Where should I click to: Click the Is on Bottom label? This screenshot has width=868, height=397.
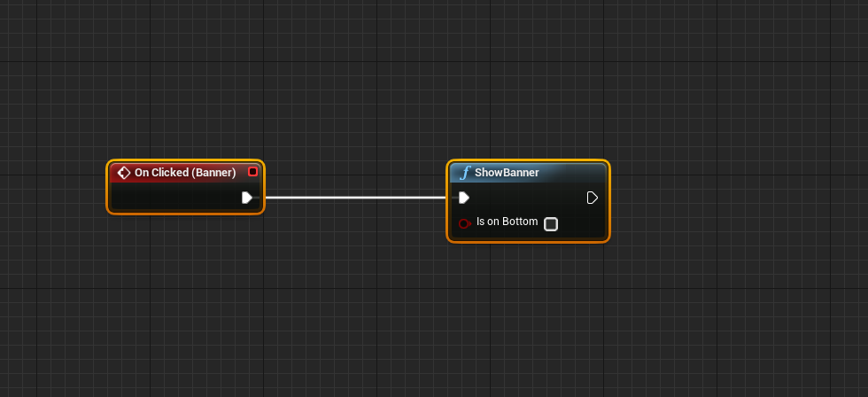507,222
